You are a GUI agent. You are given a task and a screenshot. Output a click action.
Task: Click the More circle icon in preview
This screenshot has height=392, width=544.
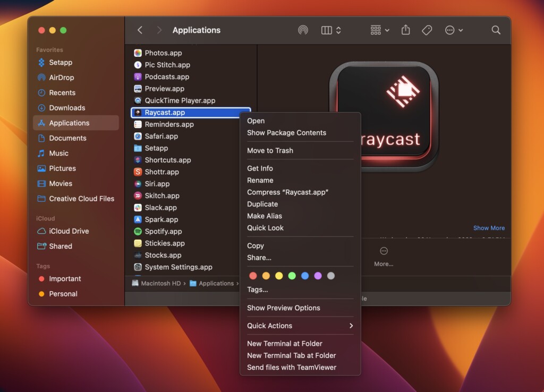tap(384, 251)
